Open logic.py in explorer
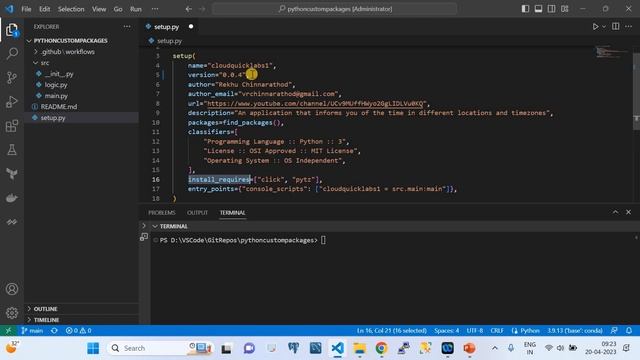The image size is (640, 360). click(x=56, y=85)
